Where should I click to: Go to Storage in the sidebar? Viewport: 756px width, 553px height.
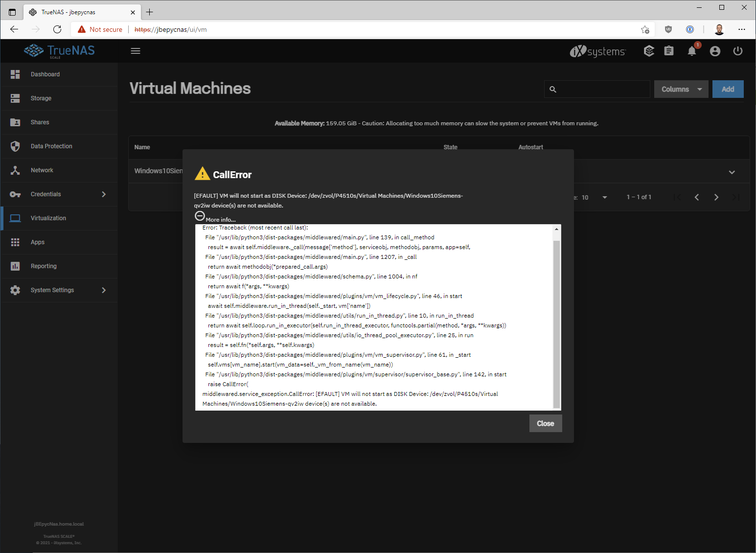pos(41,98)
